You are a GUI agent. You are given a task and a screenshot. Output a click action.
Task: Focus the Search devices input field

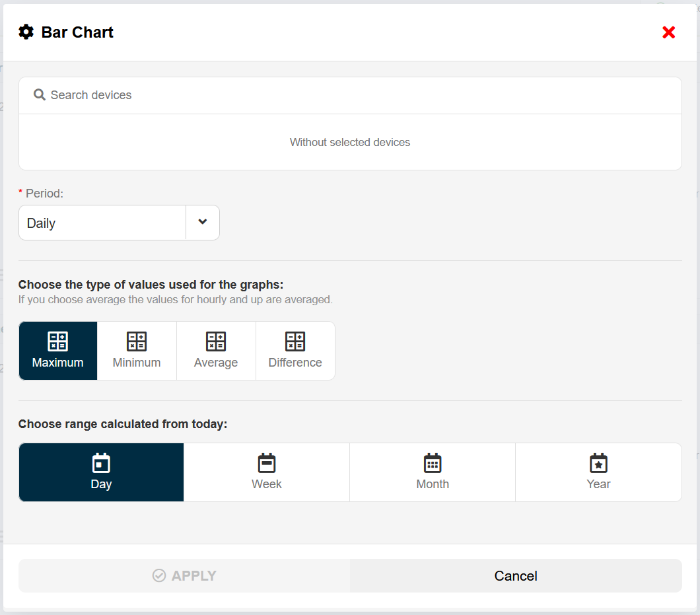tap(357, 95)
